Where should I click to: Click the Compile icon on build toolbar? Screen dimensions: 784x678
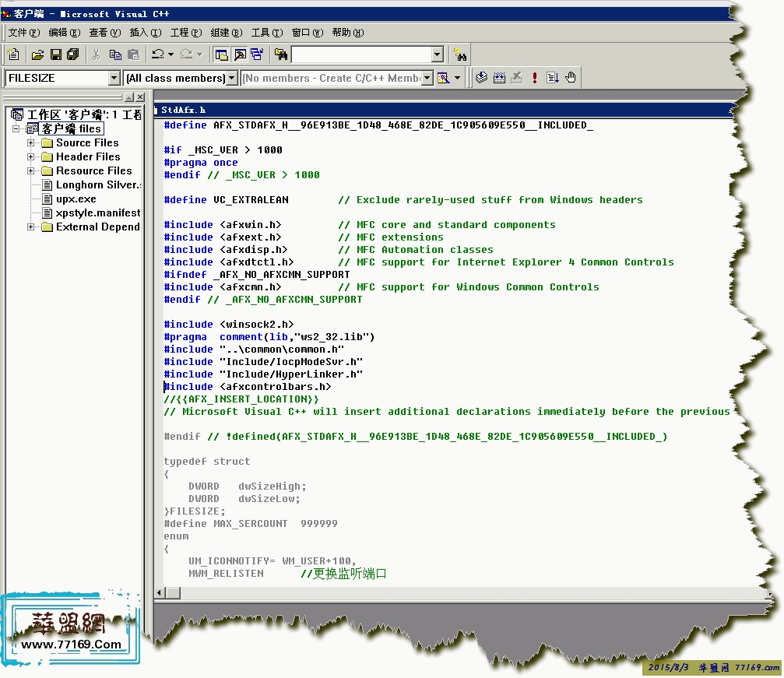click(x=482, y=78)
